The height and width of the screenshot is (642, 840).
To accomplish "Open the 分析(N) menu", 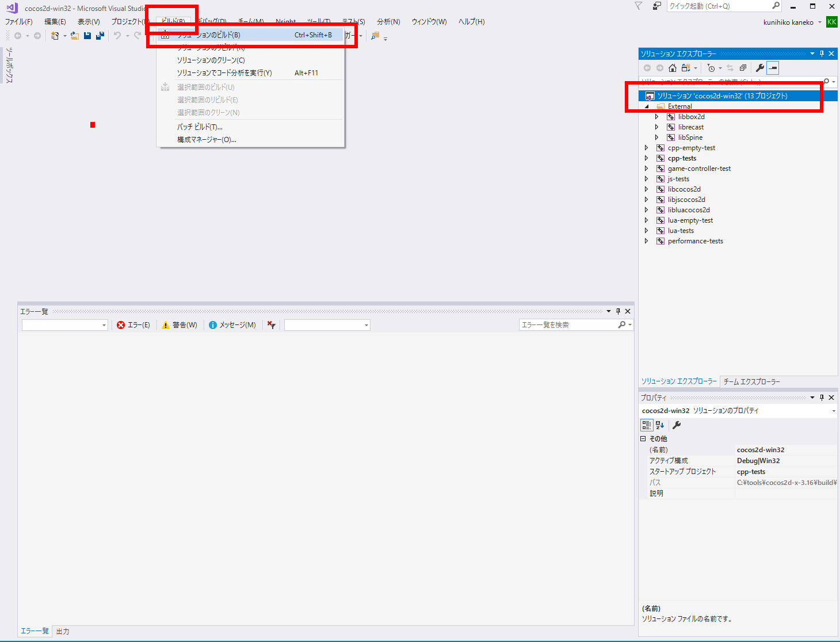I will [x=388, y=22].
